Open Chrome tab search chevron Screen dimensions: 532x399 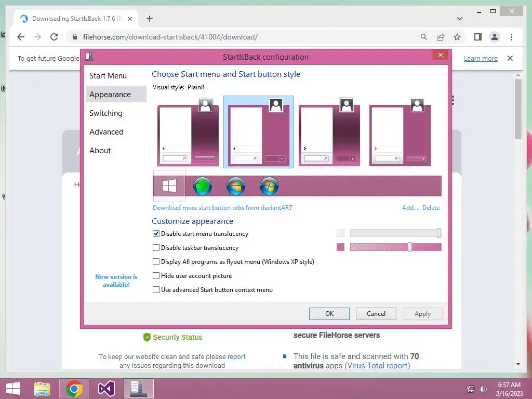[460, 19]
